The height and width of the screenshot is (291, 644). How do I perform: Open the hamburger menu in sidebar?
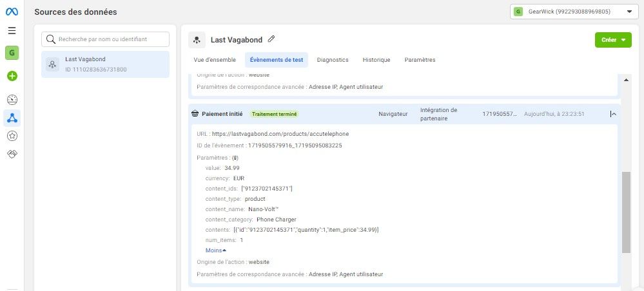pyautogui.click(x=12, y=30)
